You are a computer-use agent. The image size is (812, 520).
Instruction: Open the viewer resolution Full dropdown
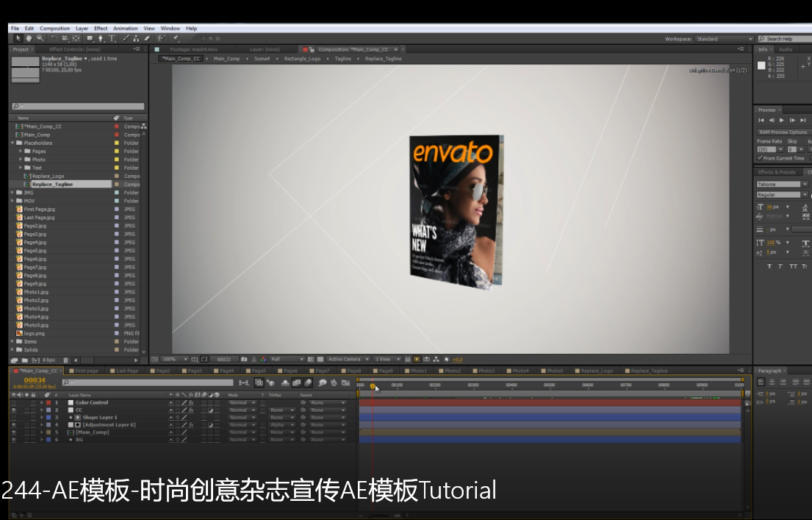[x=287, y=359]
